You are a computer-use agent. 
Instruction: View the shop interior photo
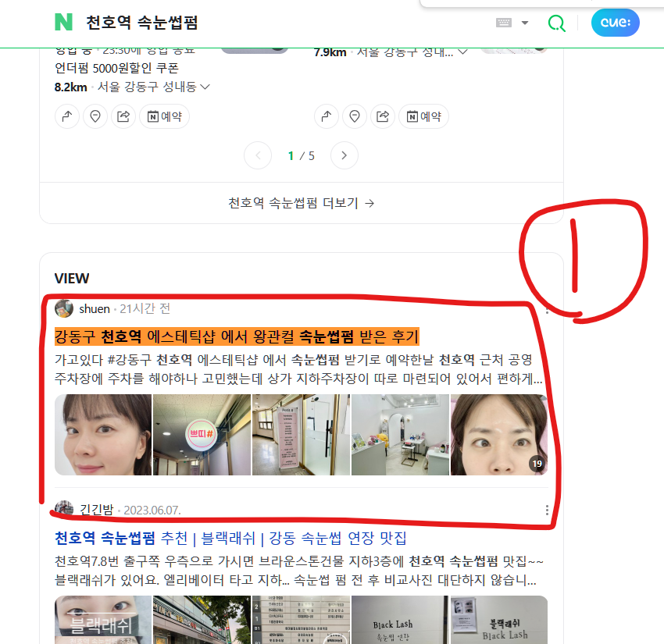click(x=400, y=435)
